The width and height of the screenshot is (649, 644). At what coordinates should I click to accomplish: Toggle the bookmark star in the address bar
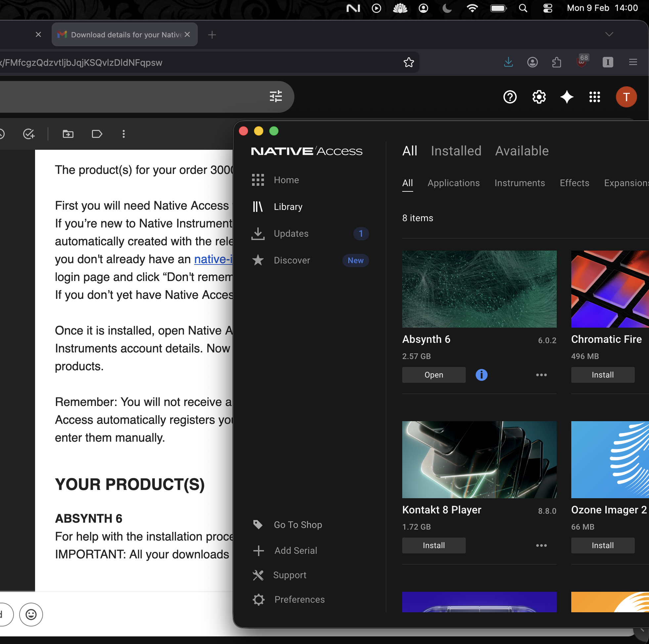409,62
